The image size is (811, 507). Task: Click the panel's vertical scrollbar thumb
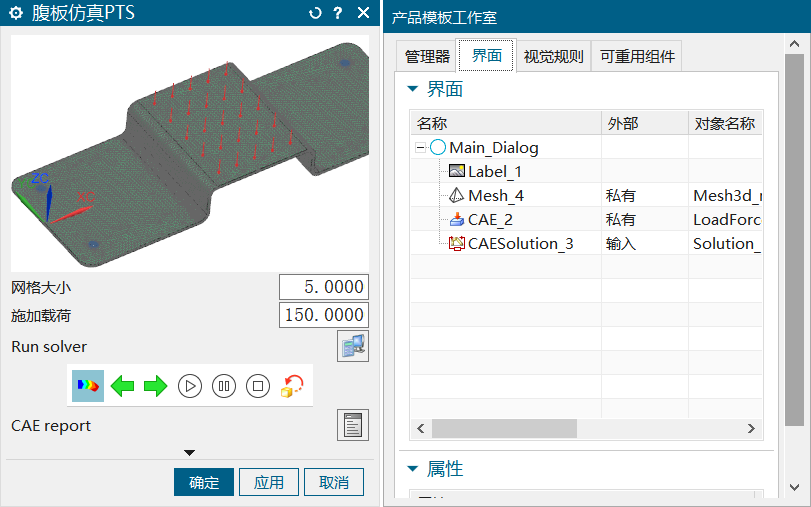pos(794,240)
